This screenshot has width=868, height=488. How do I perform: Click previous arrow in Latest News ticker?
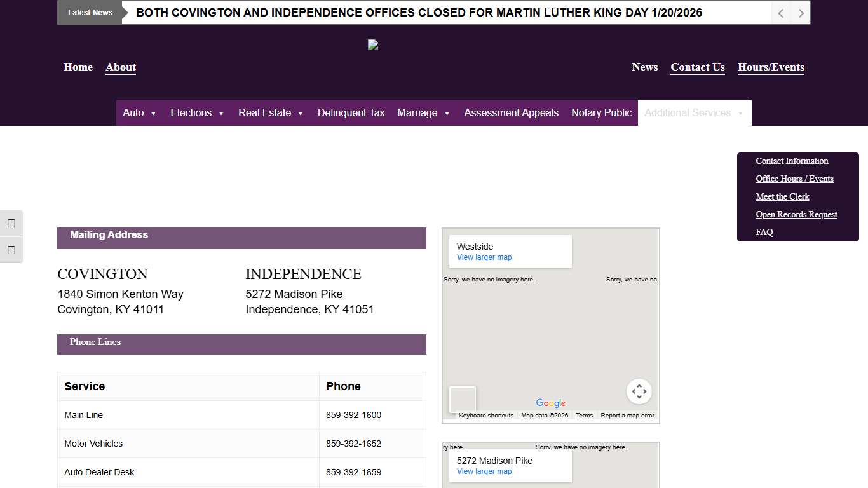(781, 13)
